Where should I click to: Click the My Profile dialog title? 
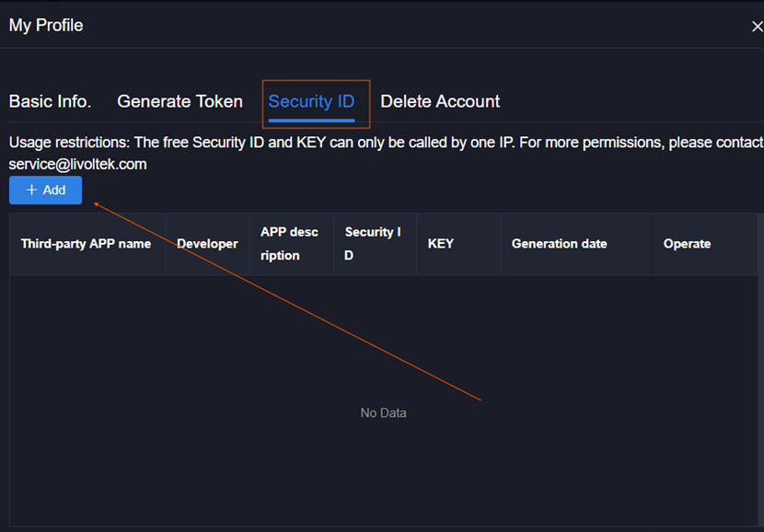click(x=46, y=26)
